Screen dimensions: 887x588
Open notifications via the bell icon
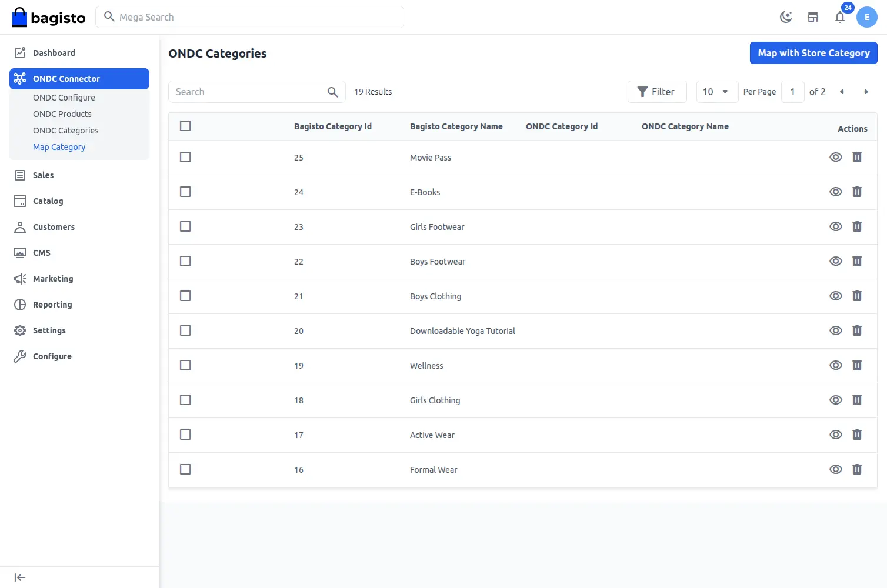(x=840, y=17)
